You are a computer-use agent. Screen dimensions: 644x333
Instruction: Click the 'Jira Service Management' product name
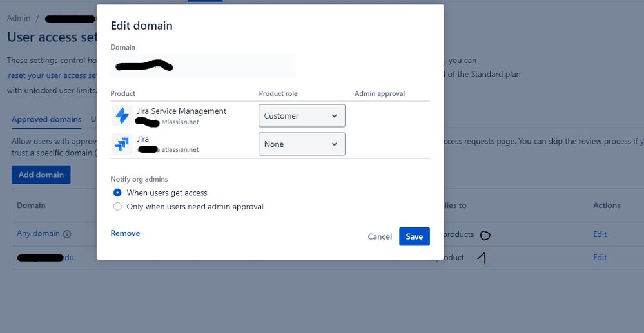[x=182, y=111]
